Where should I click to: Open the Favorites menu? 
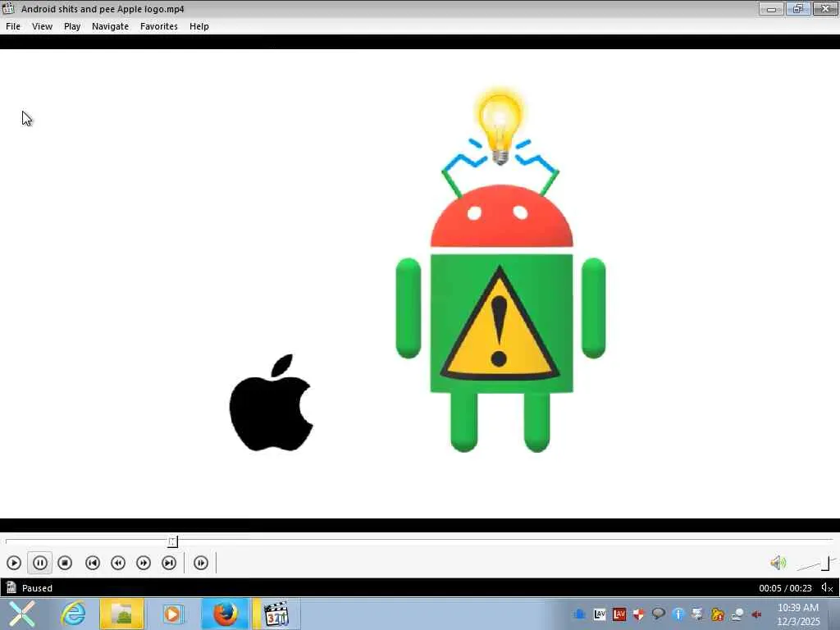point(158,26)
